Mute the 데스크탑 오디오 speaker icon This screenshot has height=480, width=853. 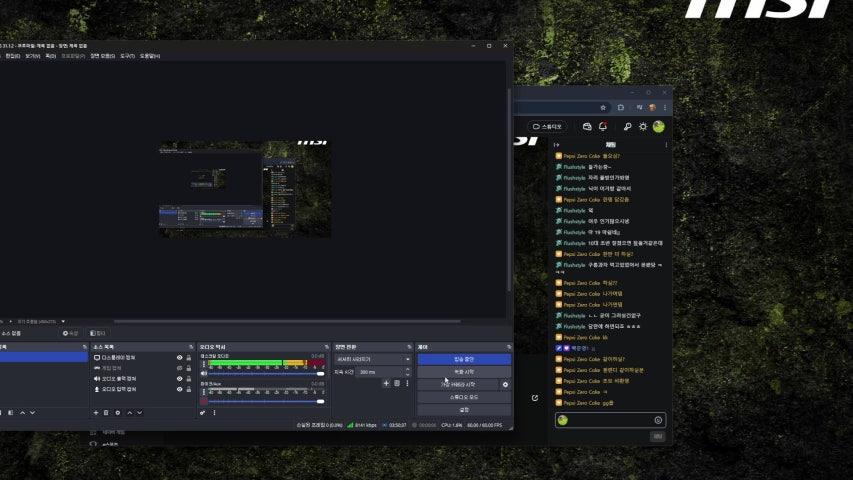pyautogui.click(x=204, y=373)
